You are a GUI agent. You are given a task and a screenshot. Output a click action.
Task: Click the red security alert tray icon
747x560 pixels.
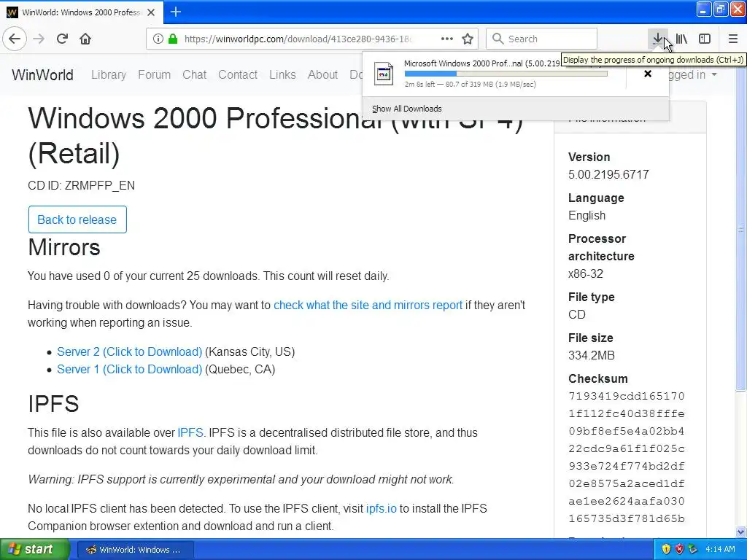[679, 549]
